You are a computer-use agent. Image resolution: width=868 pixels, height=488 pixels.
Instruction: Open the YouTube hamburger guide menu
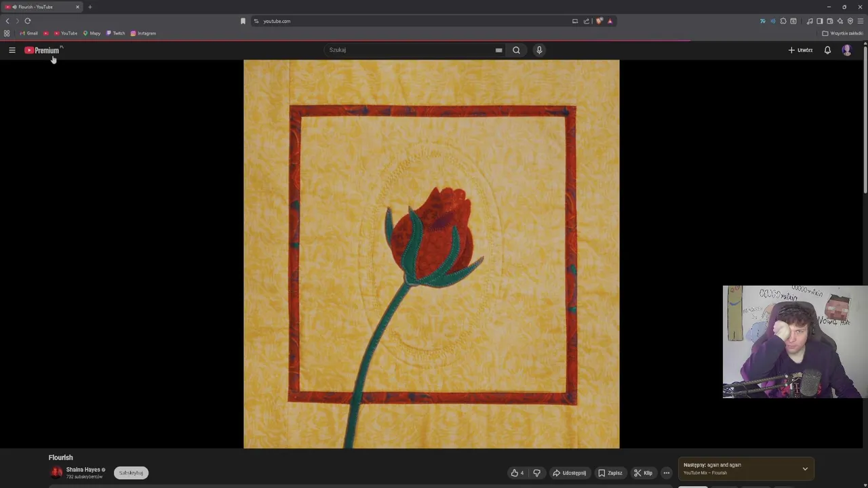tap(12, 50)
